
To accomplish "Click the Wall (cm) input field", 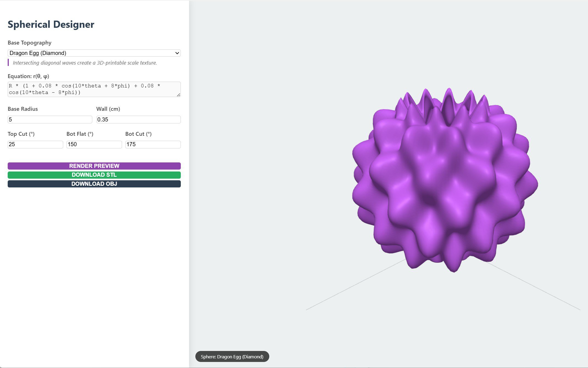I will pos(138,120).
